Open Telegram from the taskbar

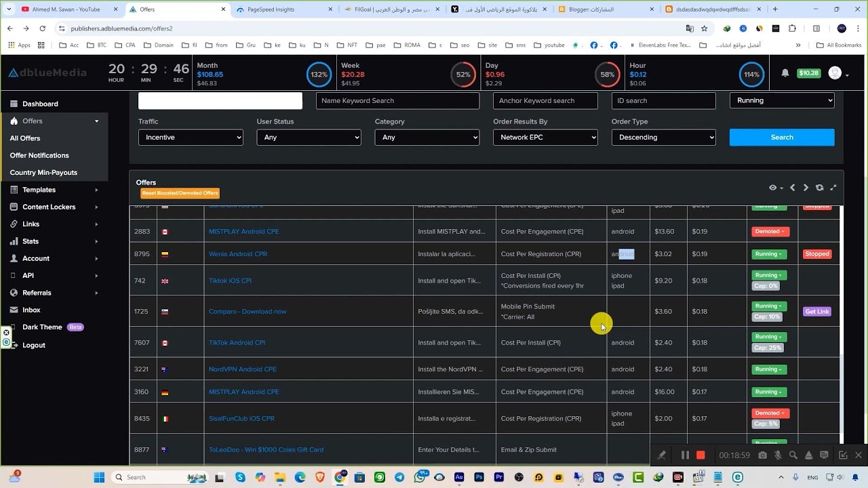pyautogui.click(x=399, y=477)
